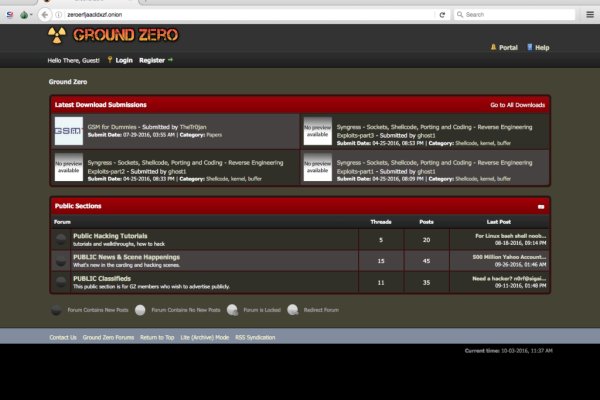Click the Public Hacking Tutorials status icon
The height and width of the screenshot is (400, 600).
(61, 239)
